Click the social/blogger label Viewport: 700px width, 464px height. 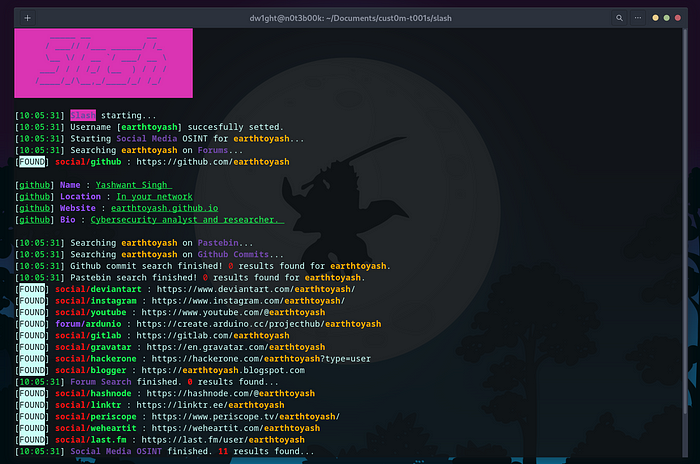(x=91, y=370)
